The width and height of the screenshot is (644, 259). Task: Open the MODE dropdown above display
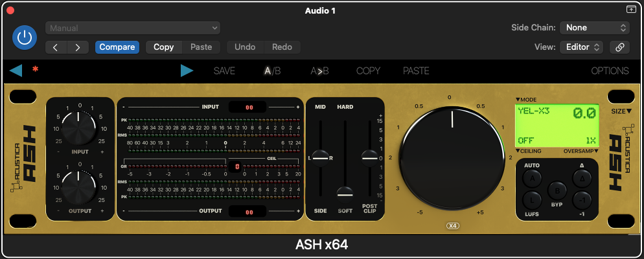[526, 100]
